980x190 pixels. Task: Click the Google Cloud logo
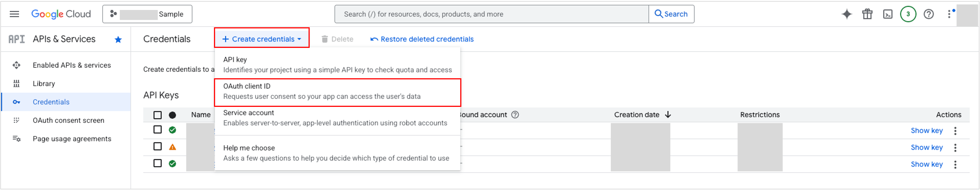pos(61,14)
